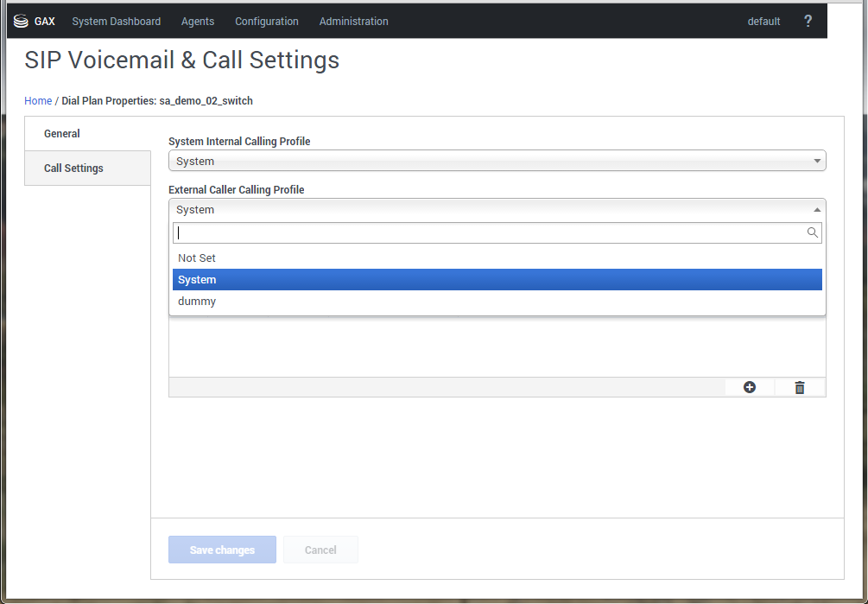Open the System Dashboard menu
This screenshot has height=604, width=868.
tap(116, 22)
